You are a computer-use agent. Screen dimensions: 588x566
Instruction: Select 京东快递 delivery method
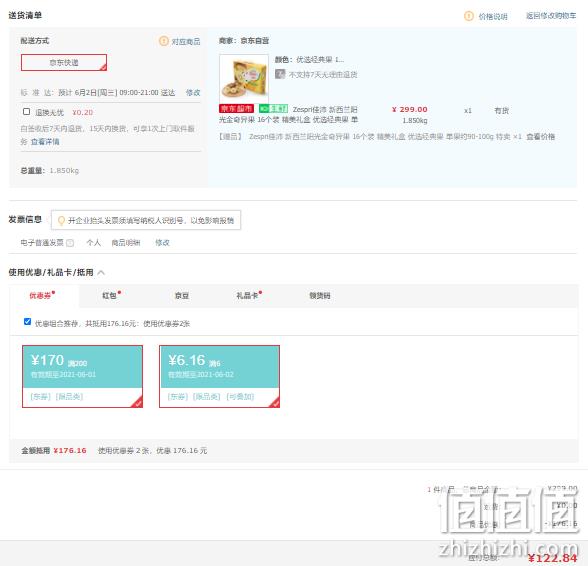click(64, 62)
